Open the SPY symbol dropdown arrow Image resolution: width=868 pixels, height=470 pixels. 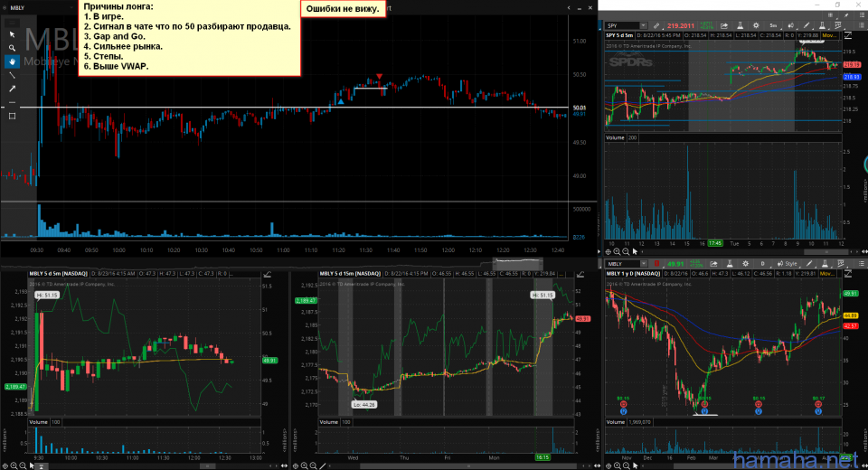pos(643,25)
